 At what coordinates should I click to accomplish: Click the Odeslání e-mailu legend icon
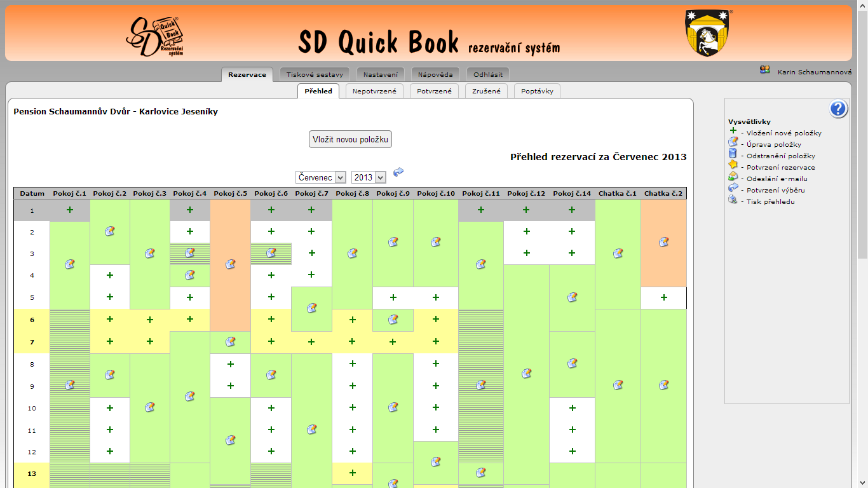[733, 177]
